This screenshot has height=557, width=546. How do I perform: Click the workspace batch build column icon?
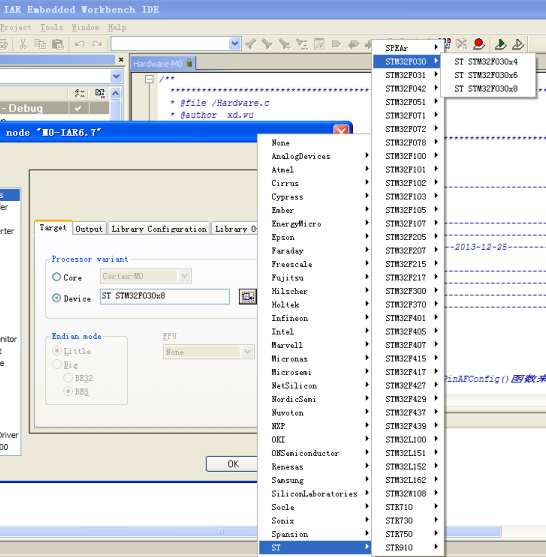(x=100, y=93)
